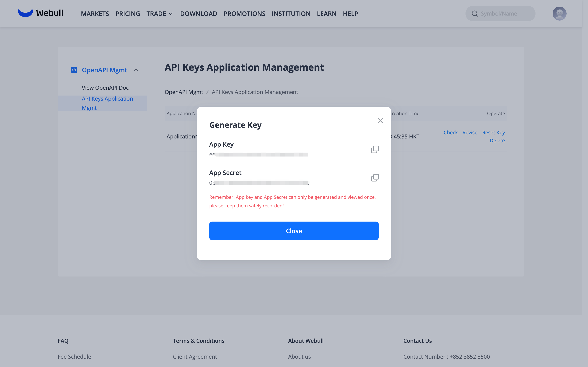Copy the App Key value
The height and width of the screenshot is (367, 588).
click(375, 149)
